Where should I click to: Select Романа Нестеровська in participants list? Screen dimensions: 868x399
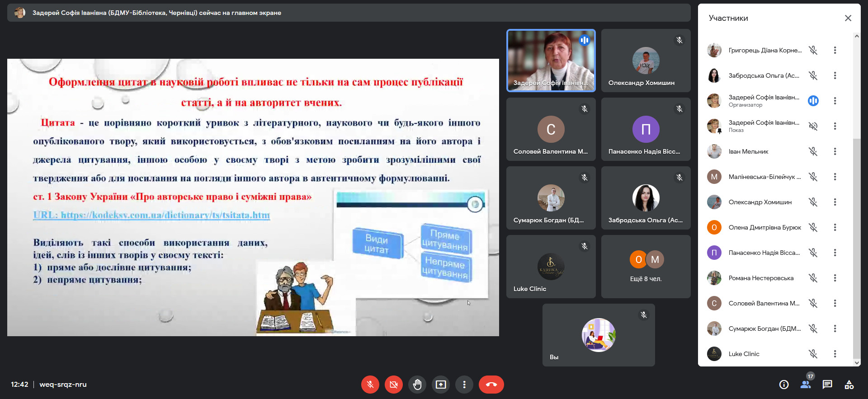[760, 278]
